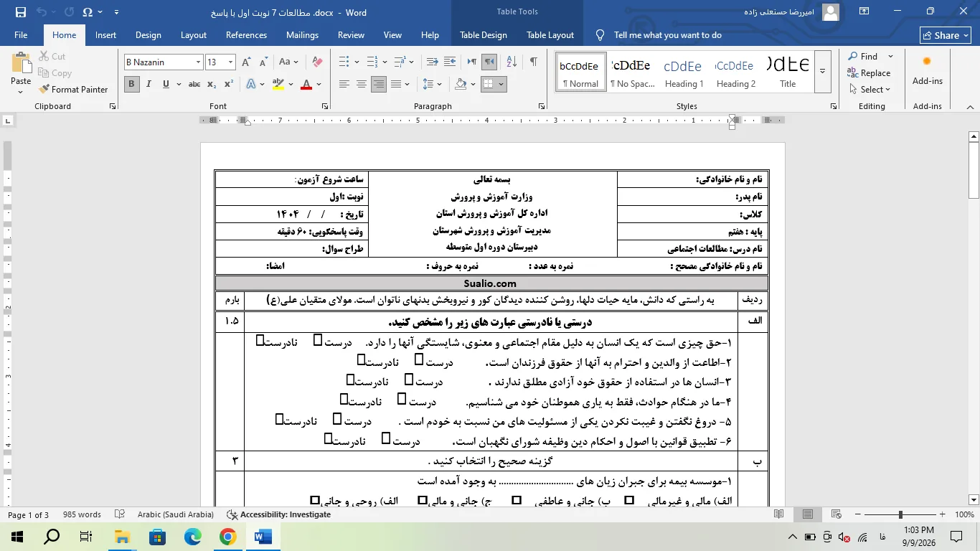
Task: Check the نادرست box for question ۴
Action: coord(344,398)
